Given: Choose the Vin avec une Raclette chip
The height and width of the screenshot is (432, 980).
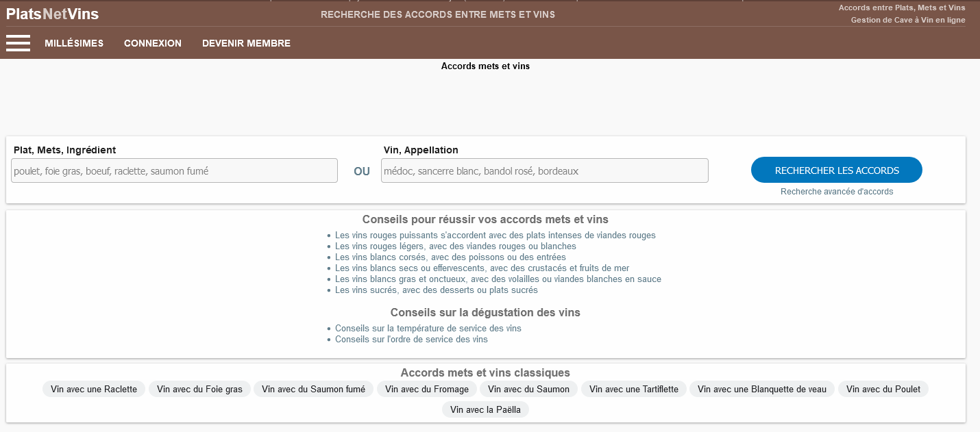Looking at the screenshot, I should [94, 389].
